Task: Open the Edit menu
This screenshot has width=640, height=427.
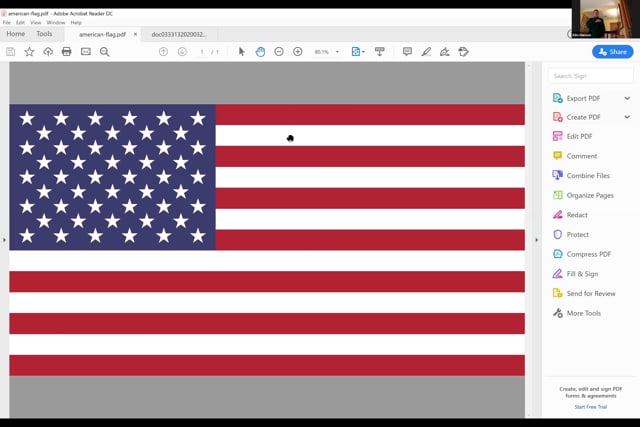Action: [x=20, y=22]
